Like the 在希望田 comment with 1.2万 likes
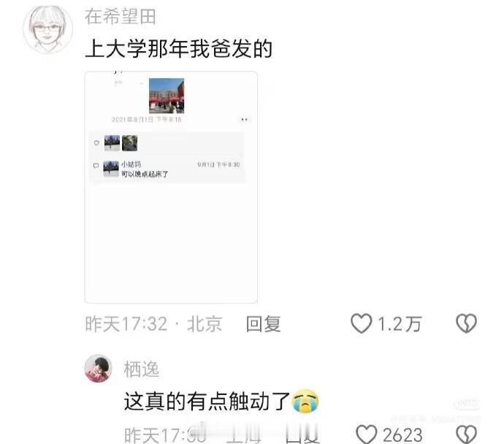This screenshot has height=444, width=504. pos(362,324)
